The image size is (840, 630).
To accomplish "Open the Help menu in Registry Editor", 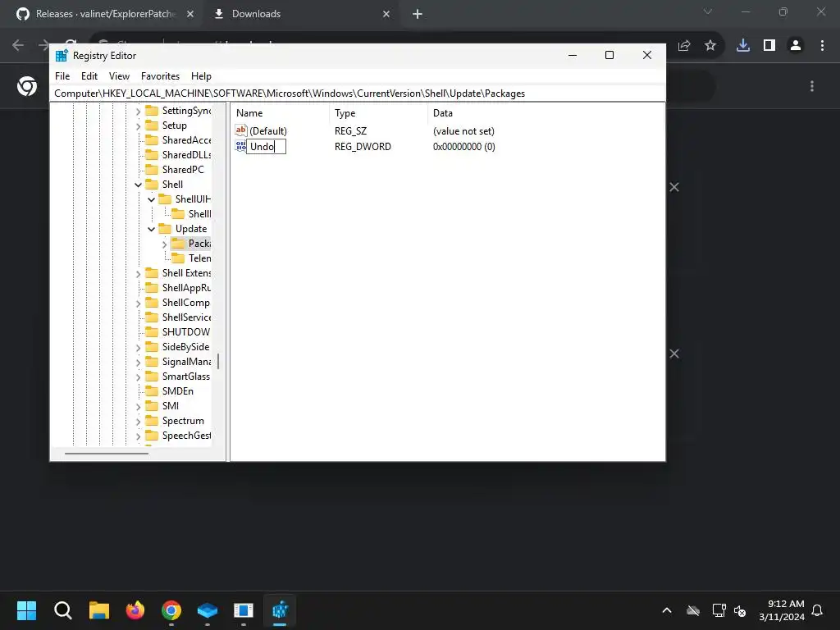I will coord(201,76).
